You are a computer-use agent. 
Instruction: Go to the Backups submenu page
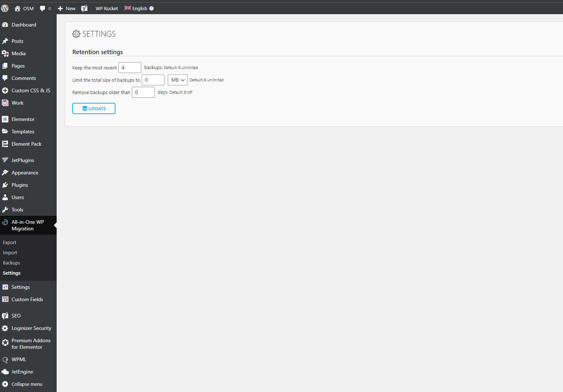[x=11, y=263]
